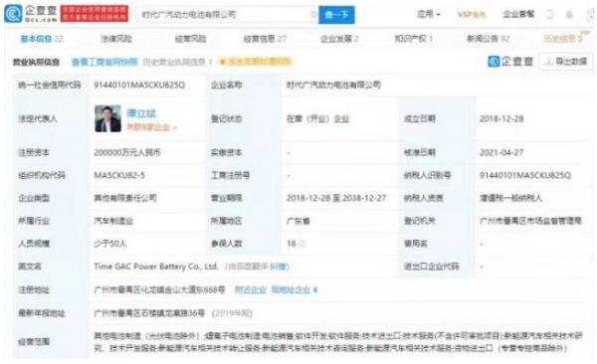Switch to the 经营信息 27 tab
Viewport: 597px width, 364px height.
[265, 39]
